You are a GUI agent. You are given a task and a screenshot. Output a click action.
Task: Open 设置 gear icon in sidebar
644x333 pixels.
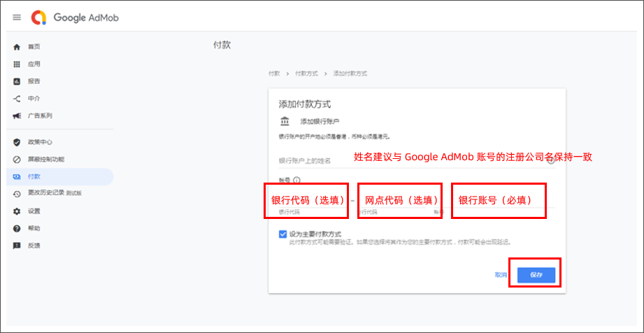pos(17,211)
